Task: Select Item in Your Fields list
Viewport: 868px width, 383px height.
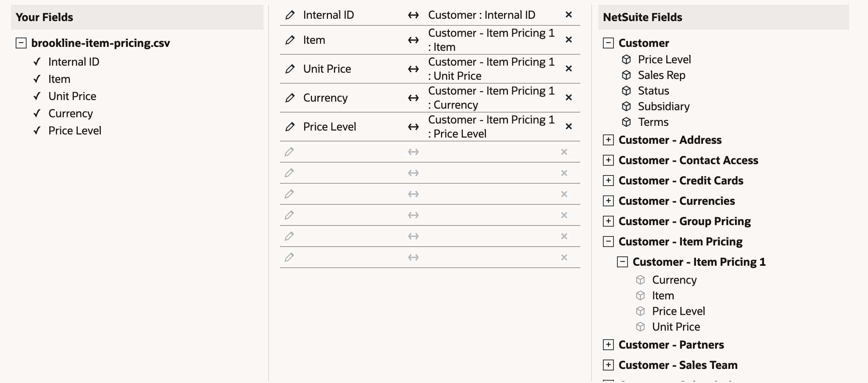Action: (x=59, y=79)
